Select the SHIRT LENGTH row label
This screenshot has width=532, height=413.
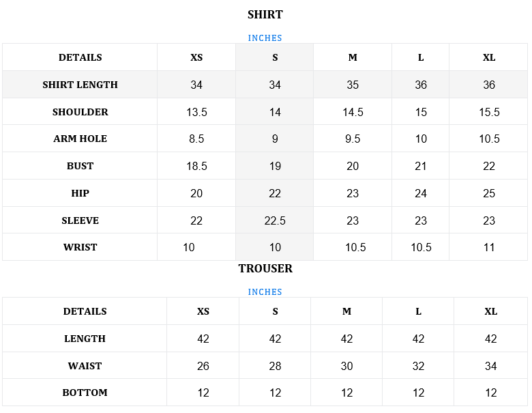80,85
